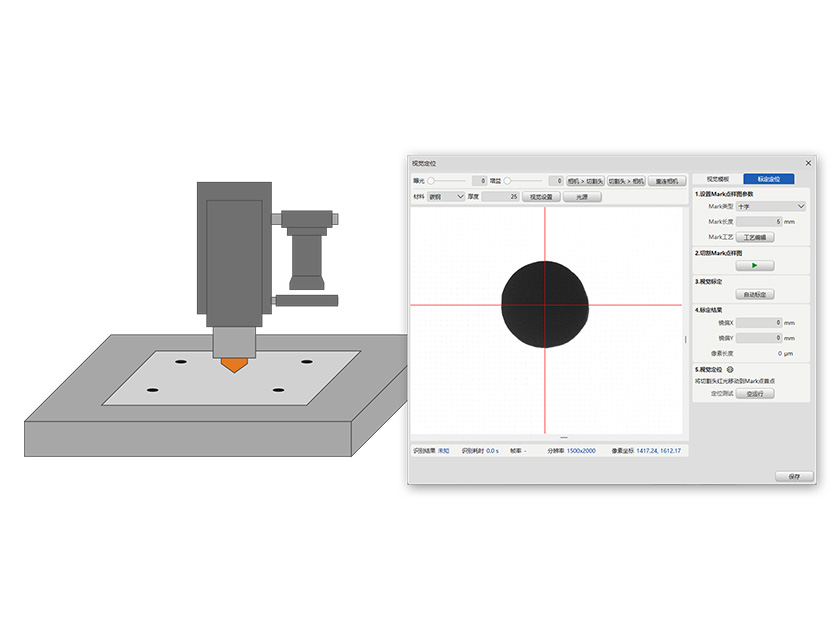The height and width of the screenshot is (640, 840).
Task: Click the 相机 > 切割头 button
Action: point(585,181)
